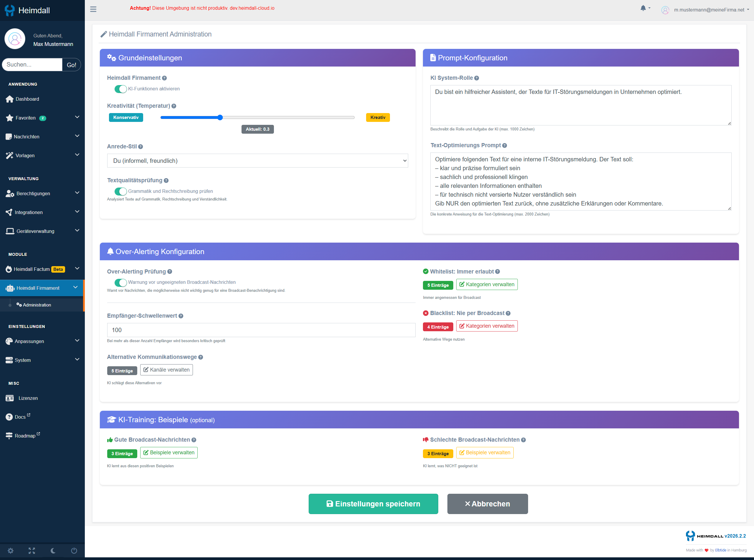754x560 pixels.
Task: Show help for Schlechte Broadcast-Nachrichten
Action: click(523, 440)
